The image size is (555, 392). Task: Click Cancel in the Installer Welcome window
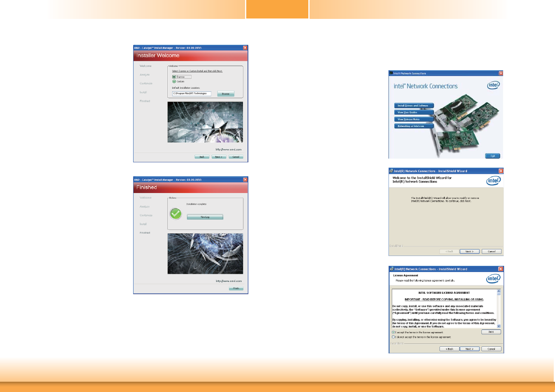tap(236, 157)
